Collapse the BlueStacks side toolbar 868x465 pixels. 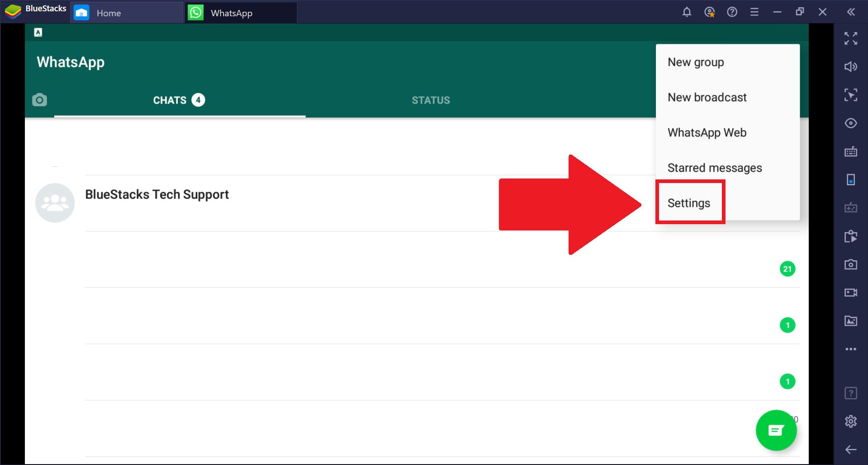click(x=851, y=12)
